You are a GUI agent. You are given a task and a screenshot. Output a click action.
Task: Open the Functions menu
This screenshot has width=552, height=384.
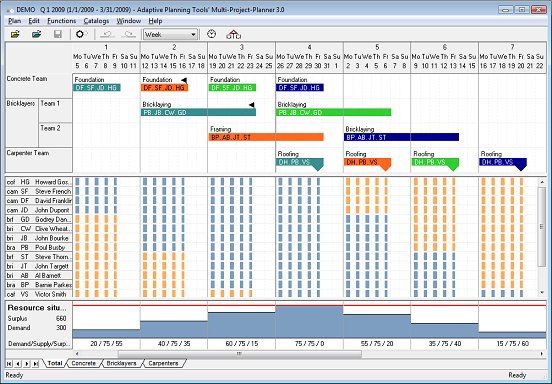pyautogui.click(x=62, y=21)
